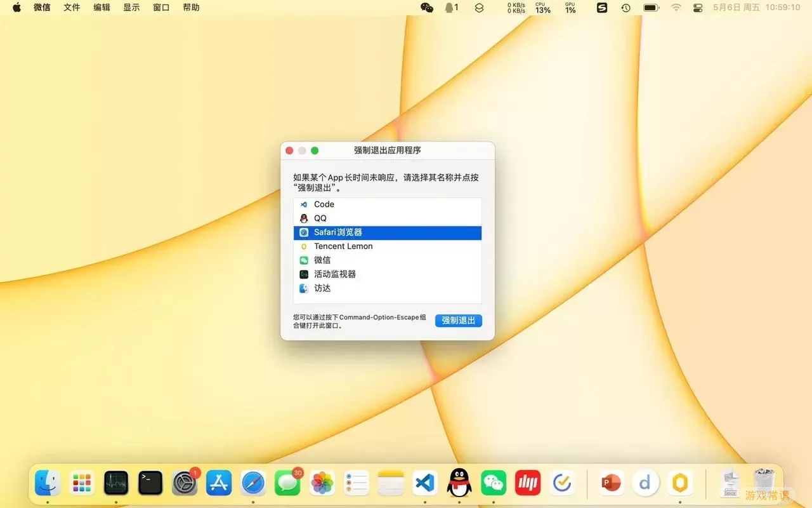The image size is (812, 508).
Task: Open PowerPoint from the Dock
Action: coord(611,483)
